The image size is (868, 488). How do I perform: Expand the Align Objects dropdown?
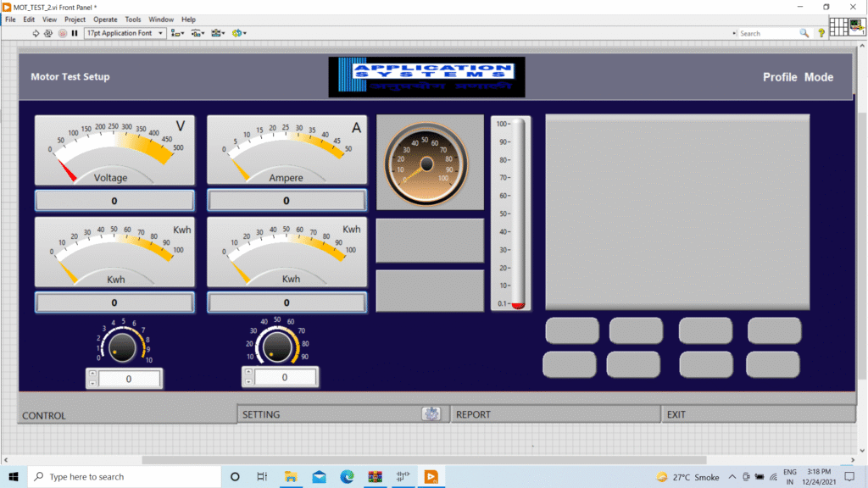tap(177, 33)
